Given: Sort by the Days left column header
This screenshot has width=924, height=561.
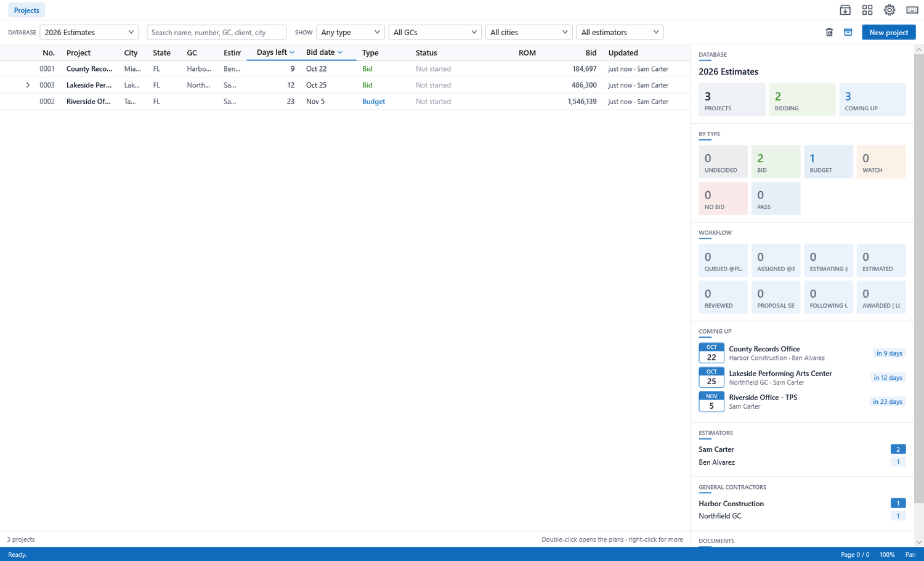Looking at the screenshot, I should [275, 52].
